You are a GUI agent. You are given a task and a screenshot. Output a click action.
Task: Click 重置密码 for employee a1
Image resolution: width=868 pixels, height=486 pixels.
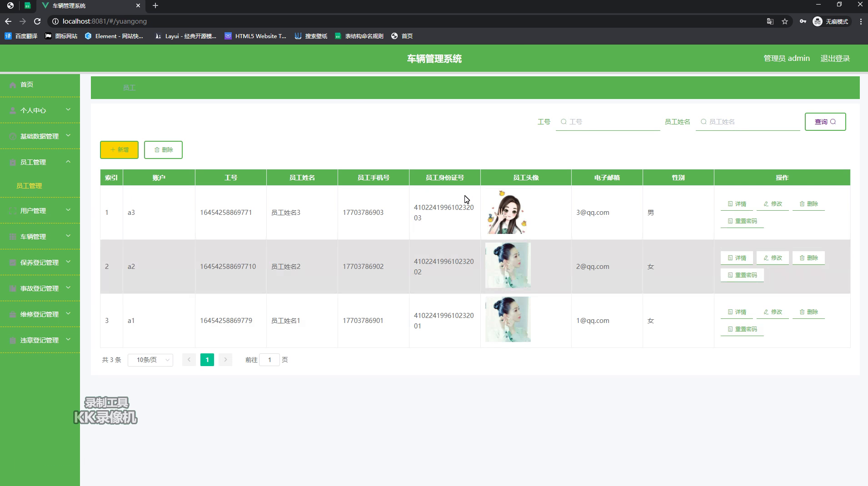[742, 329]
